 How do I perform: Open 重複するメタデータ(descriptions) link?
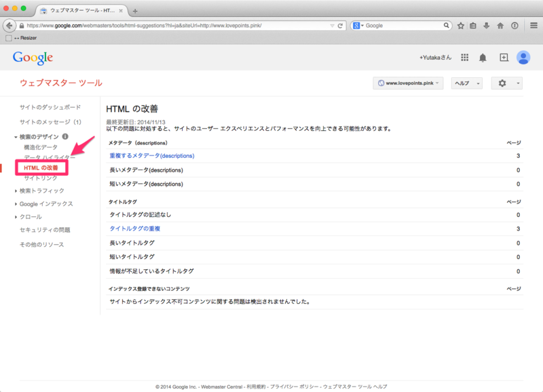tap(152, 156)
